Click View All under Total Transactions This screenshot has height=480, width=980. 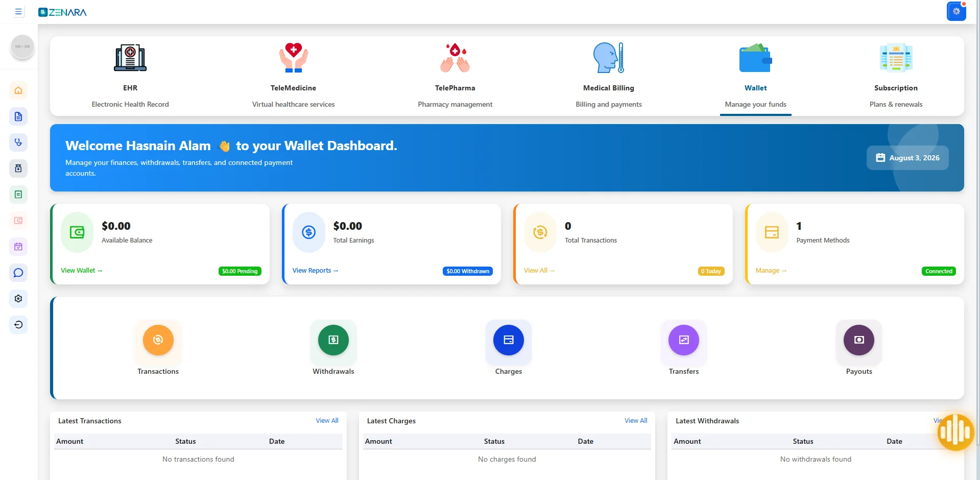click(539, 271)
